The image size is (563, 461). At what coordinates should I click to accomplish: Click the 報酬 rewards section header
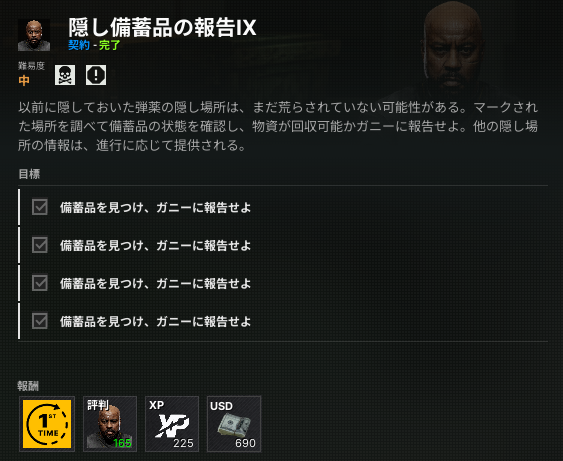(x=28, y=386)
